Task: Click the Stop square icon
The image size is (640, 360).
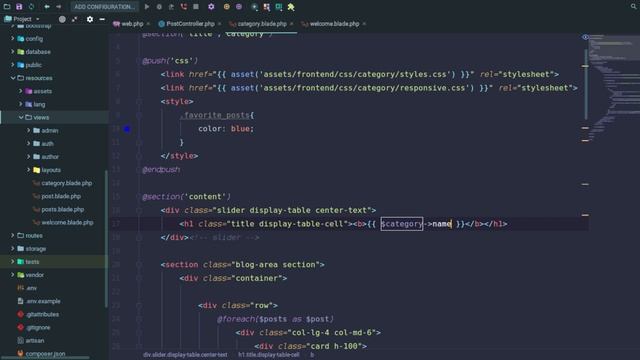Action: point(196,7)
